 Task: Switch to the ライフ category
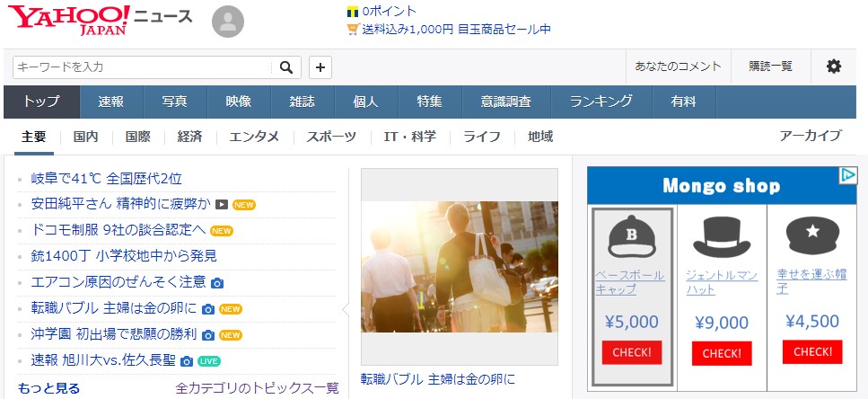[482, 137]
